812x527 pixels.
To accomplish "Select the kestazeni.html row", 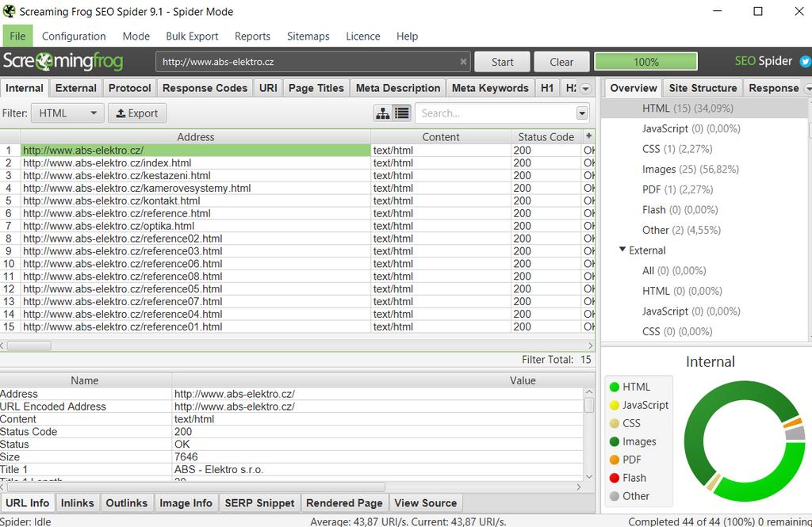I will tap(297, 175).
